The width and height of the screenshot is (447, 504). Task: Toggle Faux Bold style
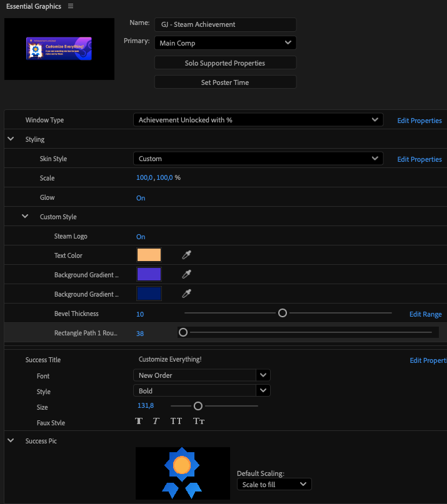tap(139, 421)
